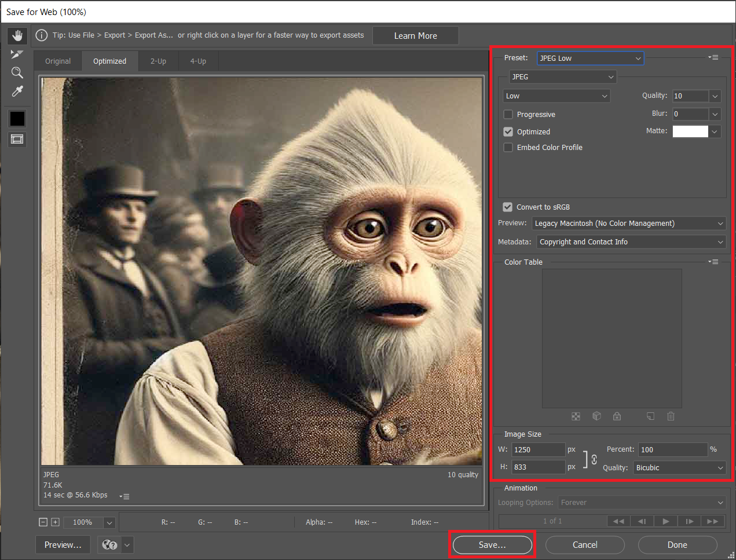
Task: Uncheck Convert to sRGB
Action: pos(507,207)
